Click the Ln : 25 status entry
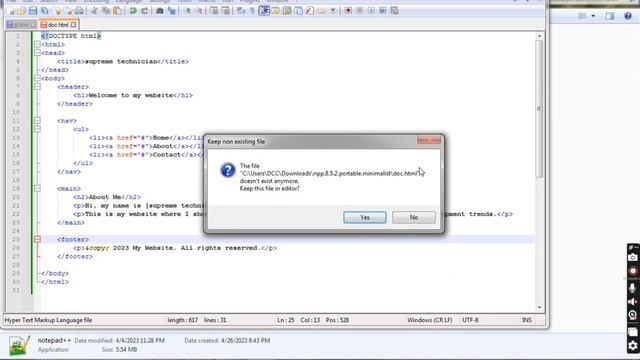Viewport: 640px width, 360px height. coord(286,320)
